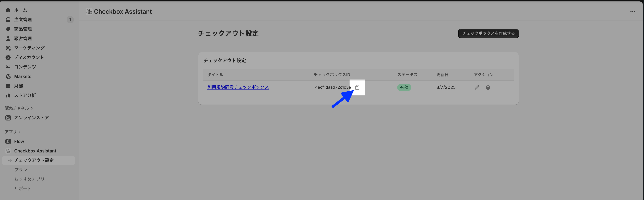Click the ホーム home icon
Screen dimensions: 644x200
pos(8,10)
